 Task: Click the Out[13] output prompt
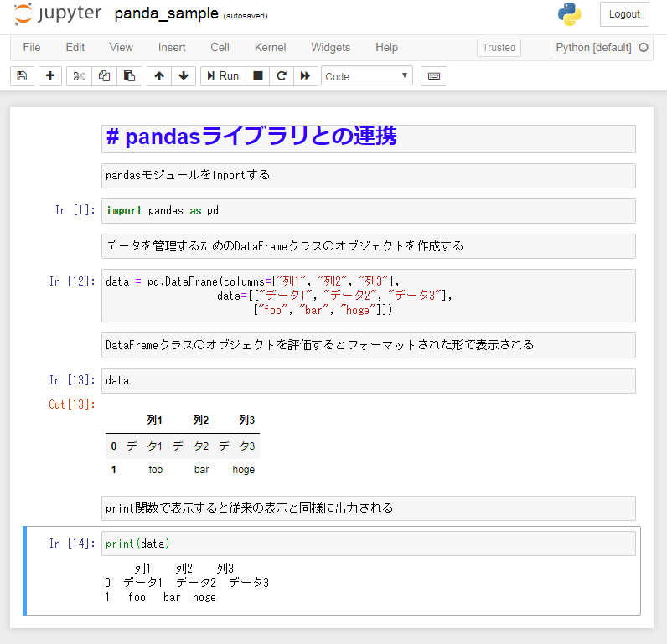[72, 404]
